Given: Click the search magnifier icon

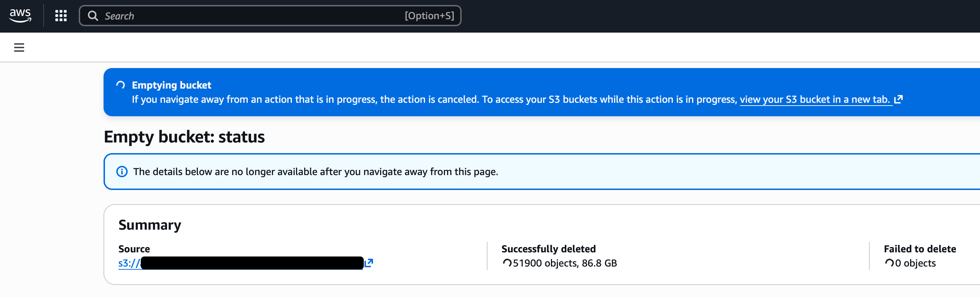Looking at the screenshot, I should pos(93,16).
